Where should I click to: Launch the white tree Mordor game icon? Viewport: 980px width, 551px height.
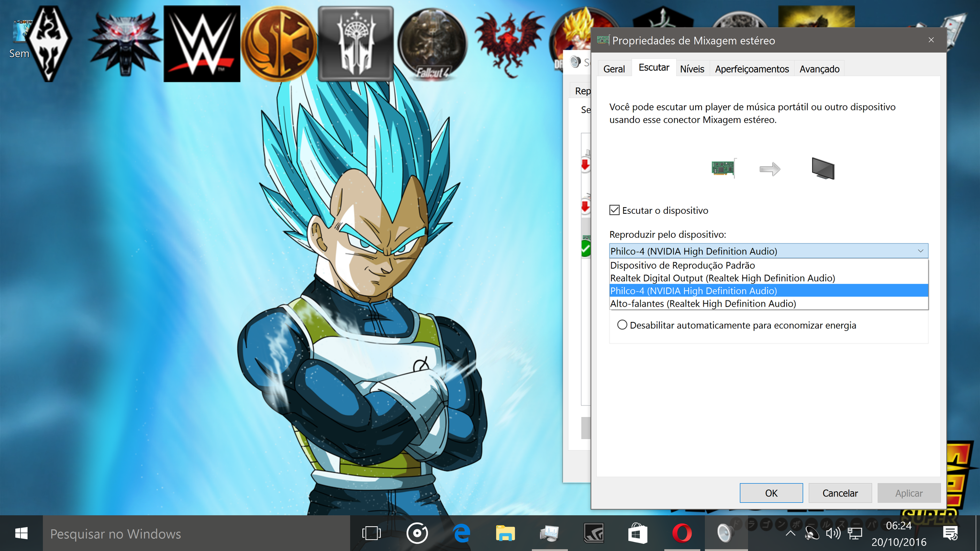click(x=356, y=44)
